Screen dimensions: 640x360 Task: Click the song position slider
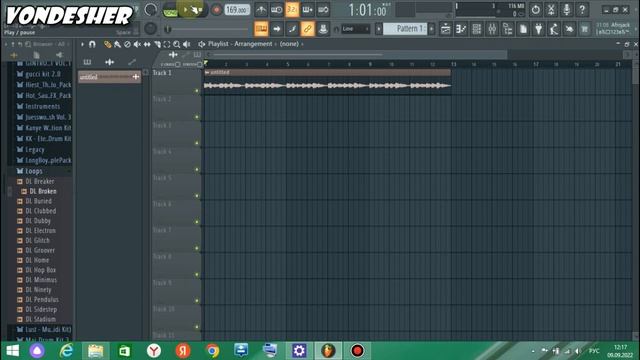207,29
